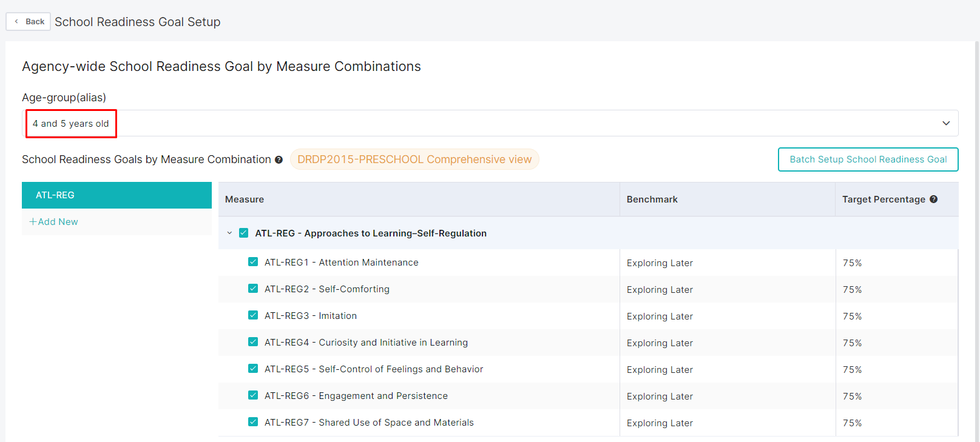Viewport: 980px width, 442px height.
Task: Click the Back button
Action: [29, 22]
